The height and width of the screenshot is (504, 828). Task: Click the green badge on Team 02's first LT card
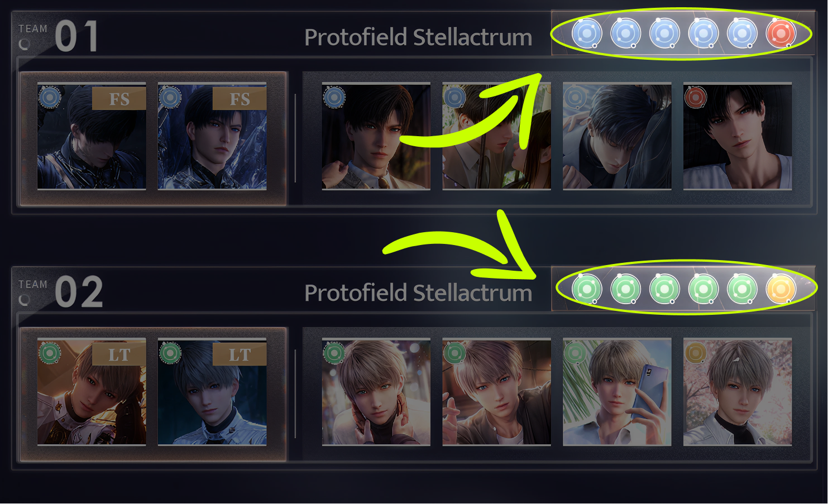click(49, 353)
